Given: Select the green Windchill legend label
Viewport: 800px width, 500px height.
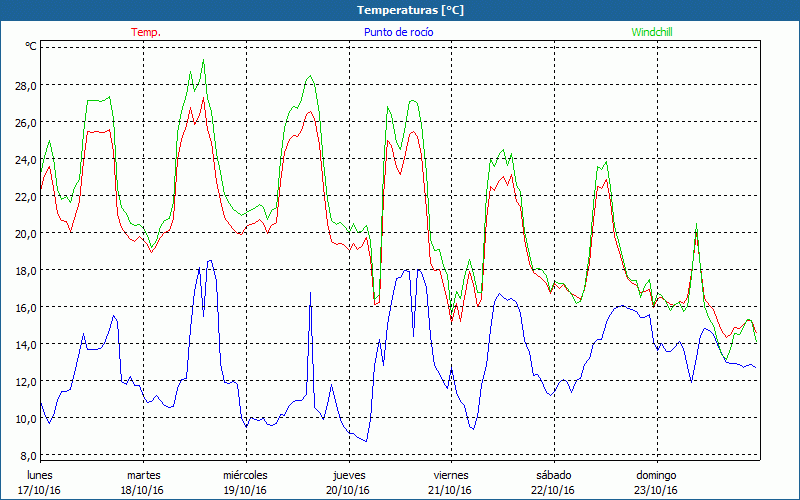Looking at the screenshot, I should tap(652, 32).
